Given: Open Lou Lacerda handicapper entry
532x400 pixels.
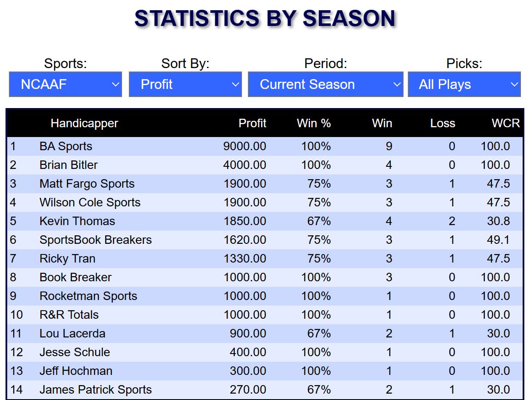Looking at the screenshot, I should click(x=72, y=334).
